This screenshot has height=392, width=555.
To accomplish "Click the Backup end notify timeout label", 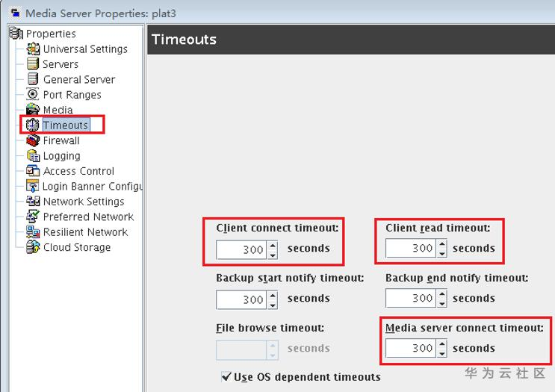I will tap(456, 278).
